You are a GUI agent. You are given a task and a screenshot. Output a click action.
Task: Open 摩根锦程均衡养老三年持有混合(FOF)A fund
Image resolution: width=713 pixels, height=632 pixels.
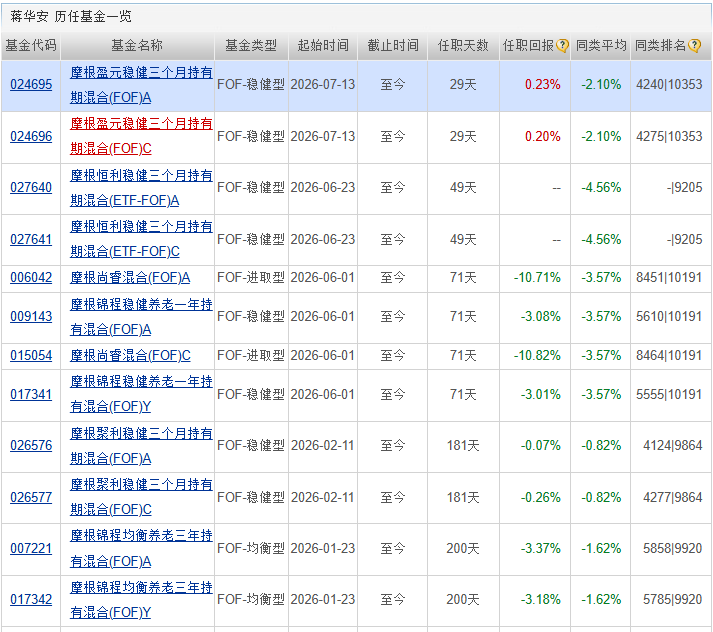(x=141, y=548)
